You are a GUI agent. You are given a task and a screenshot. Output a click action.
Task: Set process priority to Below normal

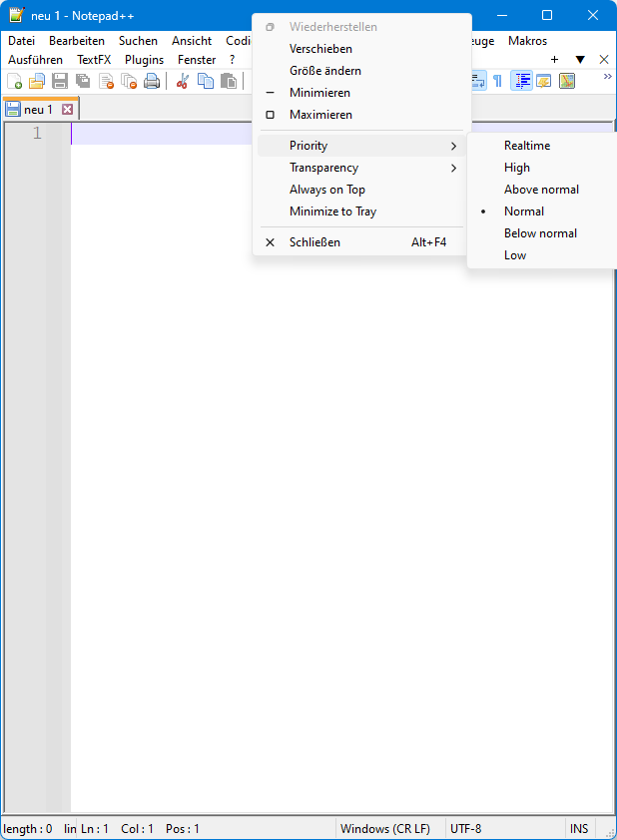click(543, 233)
